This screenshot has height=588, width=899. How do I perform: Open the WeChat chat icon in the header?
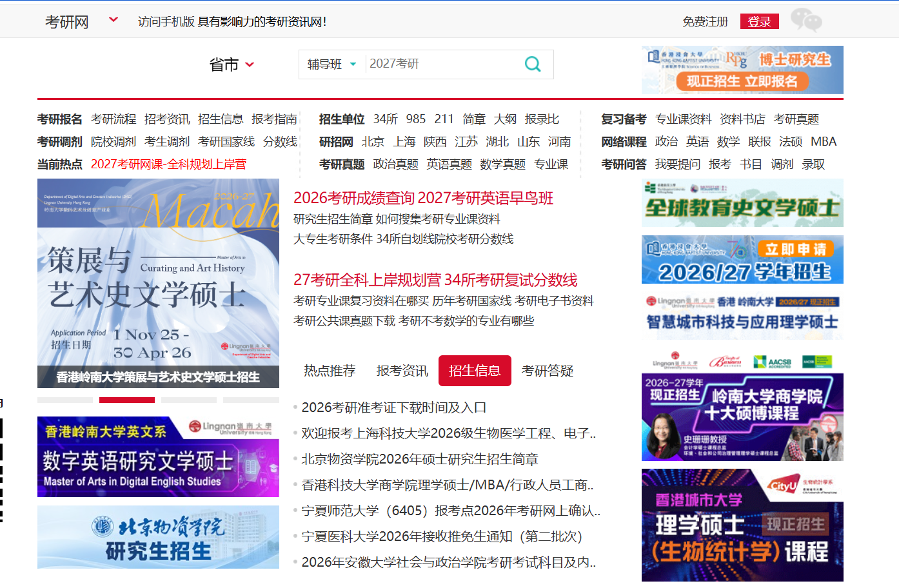click(805, 20)
